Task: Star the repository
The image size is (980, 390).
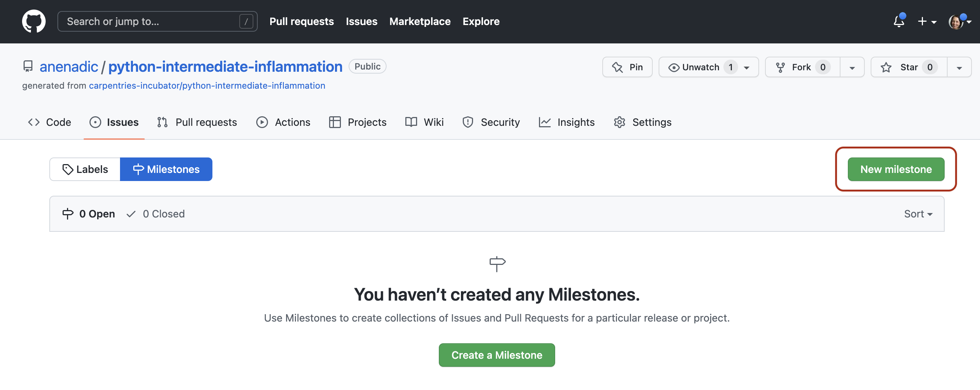Action: pyautogui.click(x=909, y=67)
